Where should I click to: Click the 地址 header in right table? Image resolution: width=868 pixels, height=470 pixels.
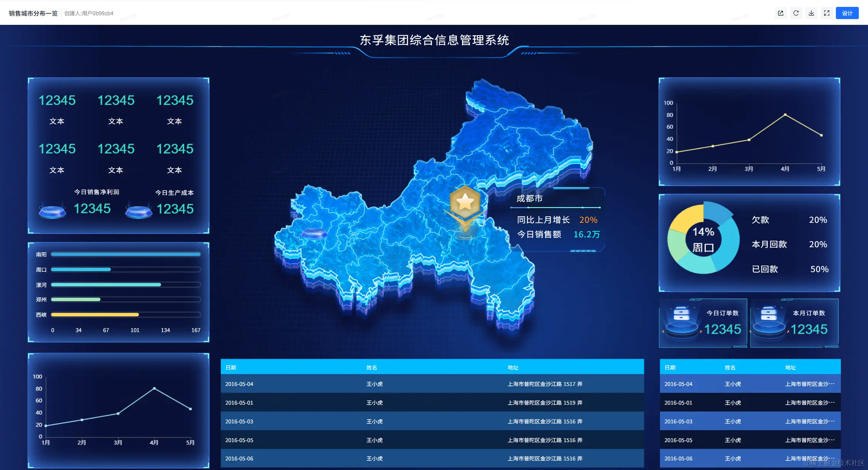click(790, 368)
